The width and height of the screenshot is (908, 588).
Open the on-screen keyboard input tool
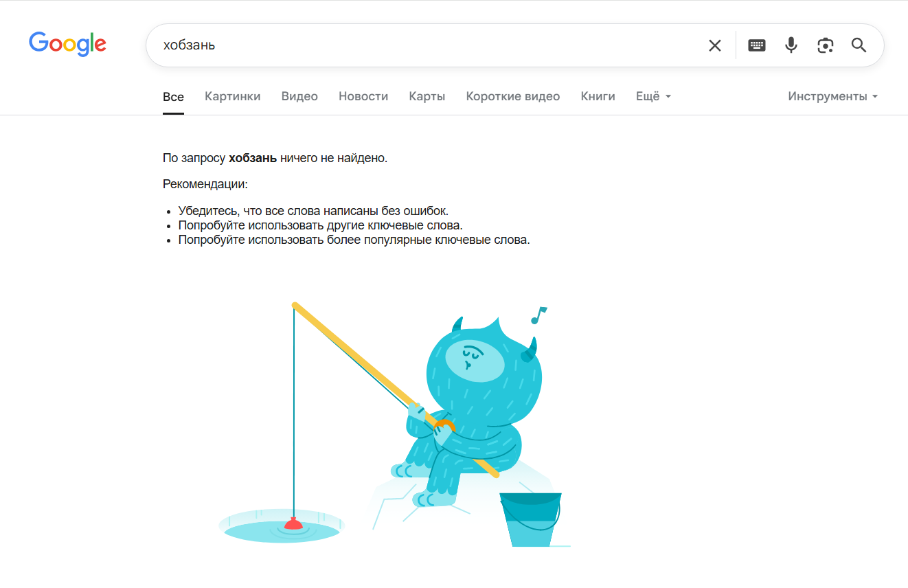click(757, 45)
